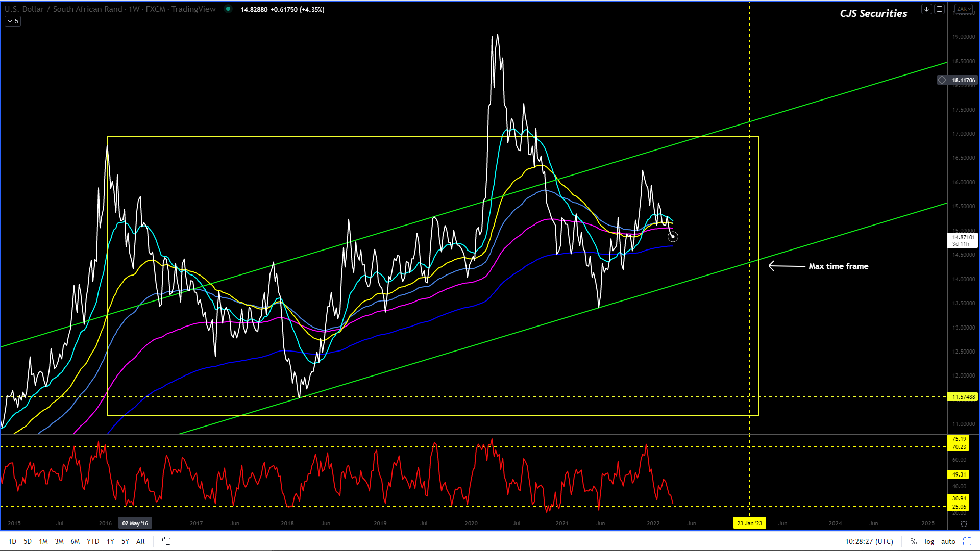Maximize chart pane with square icon
Image resolution: width=980 pixels, height=551 pixels.
(939, 9)
